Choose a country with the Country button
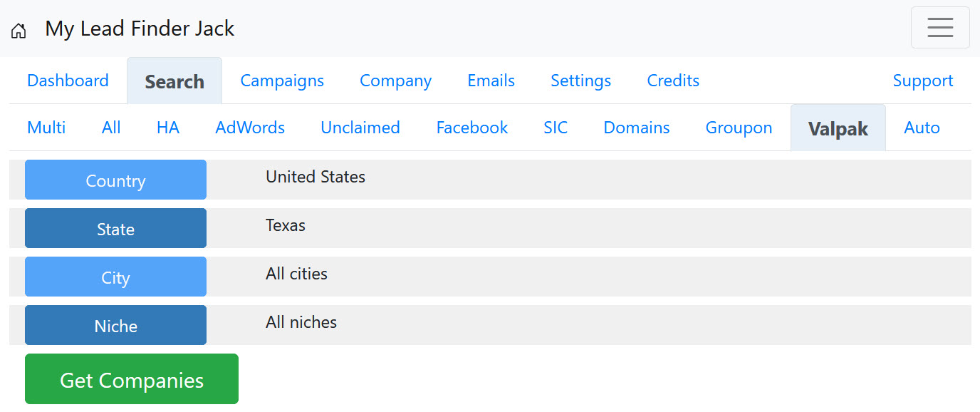The width and height of the screenshot is (980, 412). (115, 180)
